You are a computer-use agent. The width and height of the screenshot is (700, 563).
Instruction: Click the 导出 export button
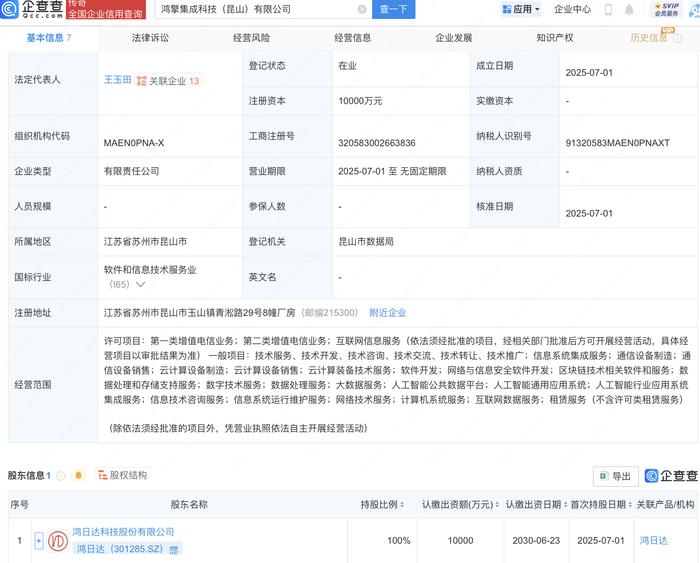pyautogui.click(x=616, y=476)
